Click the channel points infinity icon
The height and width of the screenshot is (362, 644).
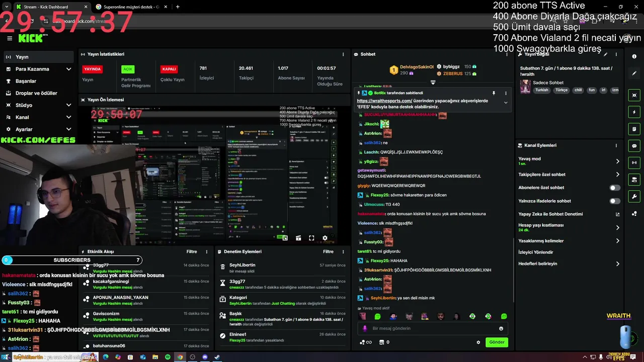point(366,342)
